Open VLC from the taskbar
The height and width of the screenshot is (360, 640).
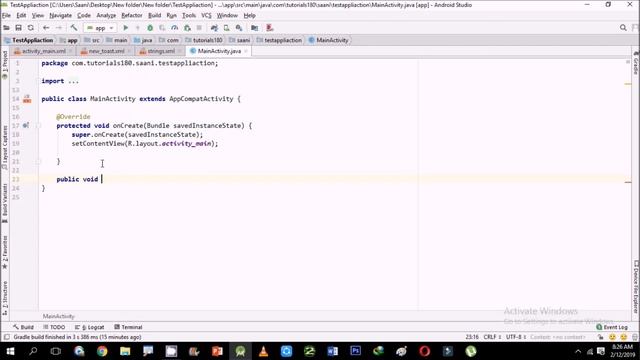tap(263, 351)
